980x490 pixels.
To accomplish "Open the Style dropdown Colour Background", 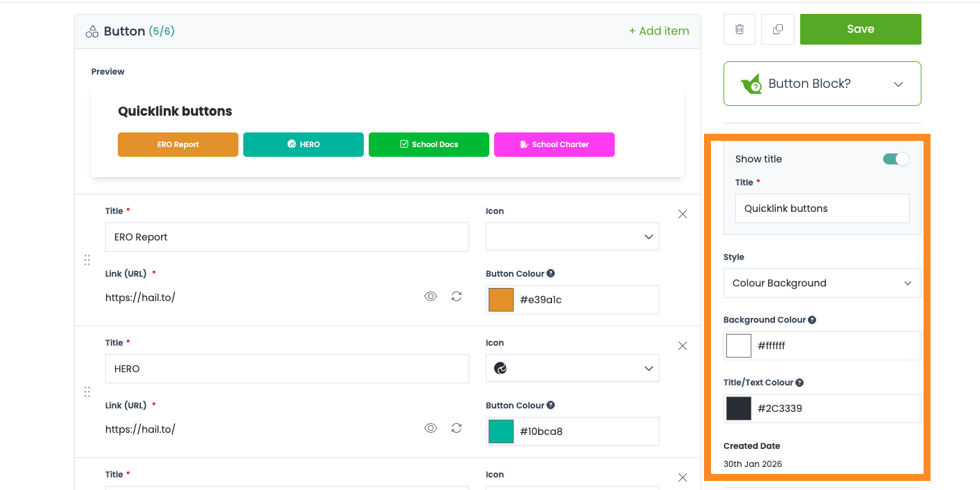I will (822, 283).
